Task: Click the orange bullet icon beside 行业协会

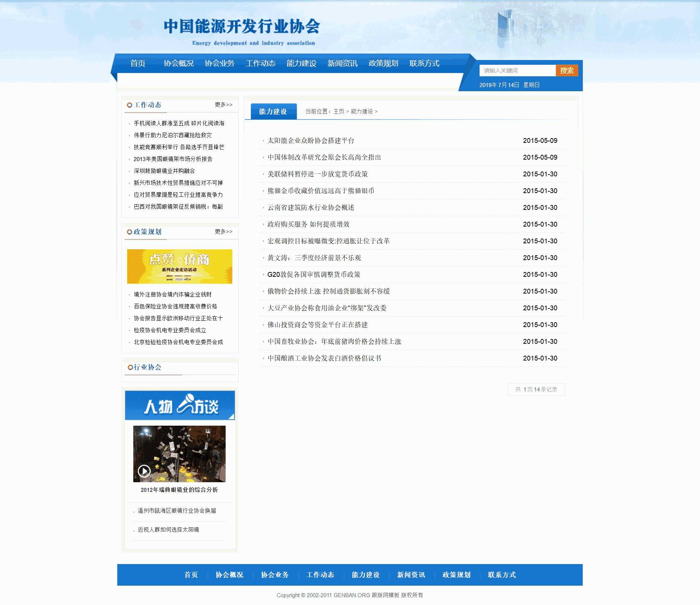Action: pyautogui.click(x=130, y=367)
